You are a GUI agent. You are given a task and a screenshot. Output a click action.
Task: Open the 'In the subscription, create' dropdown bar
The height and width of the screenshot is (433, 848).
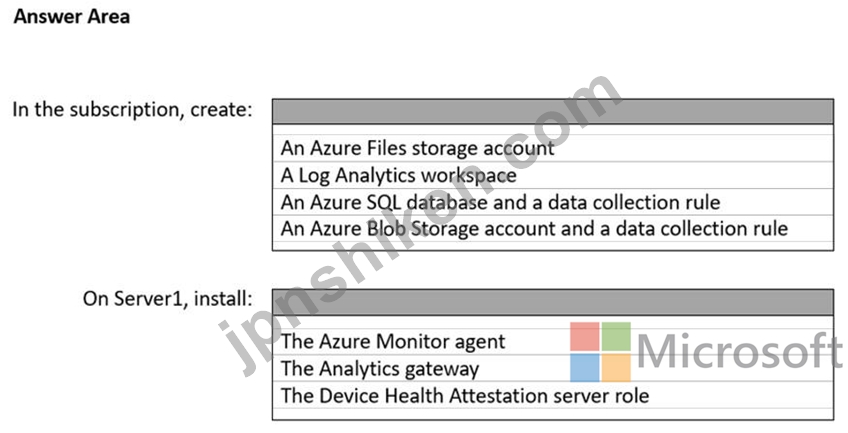point(553,111)
